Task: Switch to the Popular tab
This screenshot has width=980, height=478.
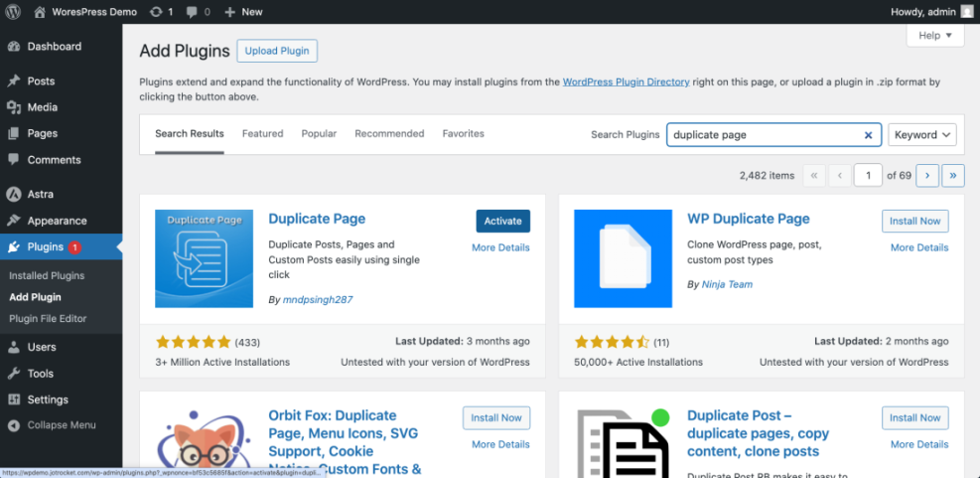Action: tap(319, 134)
